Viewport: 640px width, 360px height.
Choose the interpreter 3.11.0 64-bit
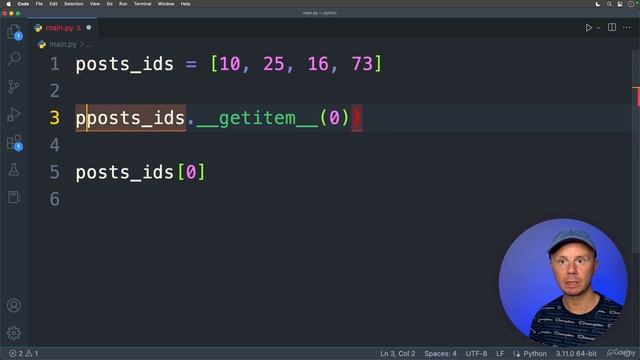(576, 353)
